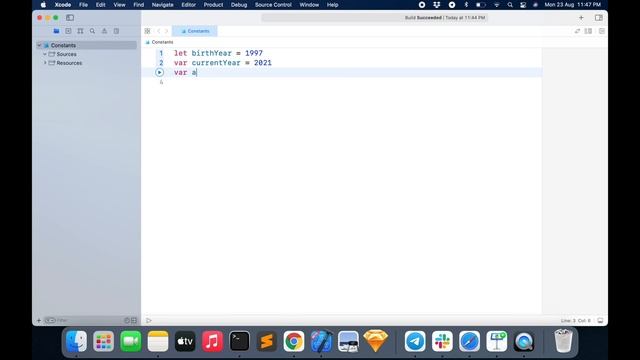Open Slack from the Dock
Screen dimensions: 640x360
pyautogui.click(x=442, y=341)
